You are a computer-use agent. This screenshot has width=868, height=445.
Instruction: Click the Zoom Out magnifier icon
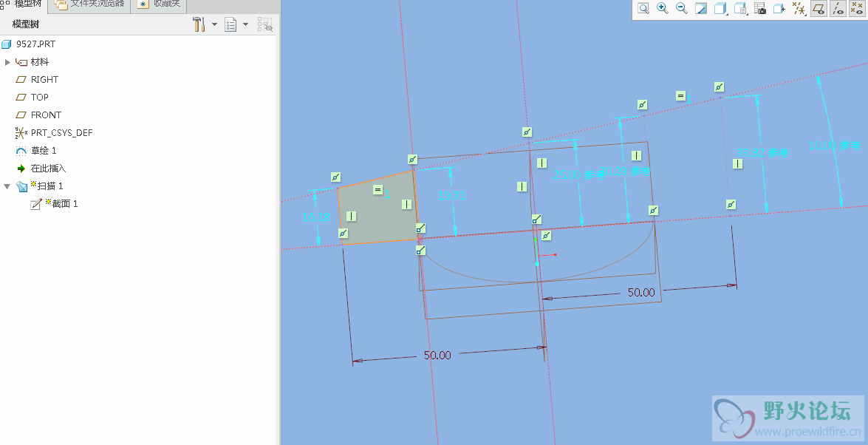point(681,8)
